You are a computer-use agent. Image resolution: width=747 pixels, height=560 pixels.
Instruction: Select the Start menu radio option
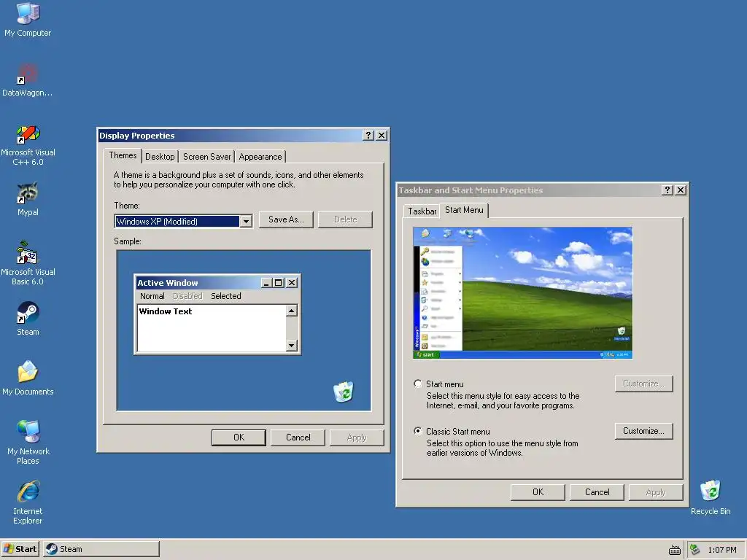coord(418,384)
